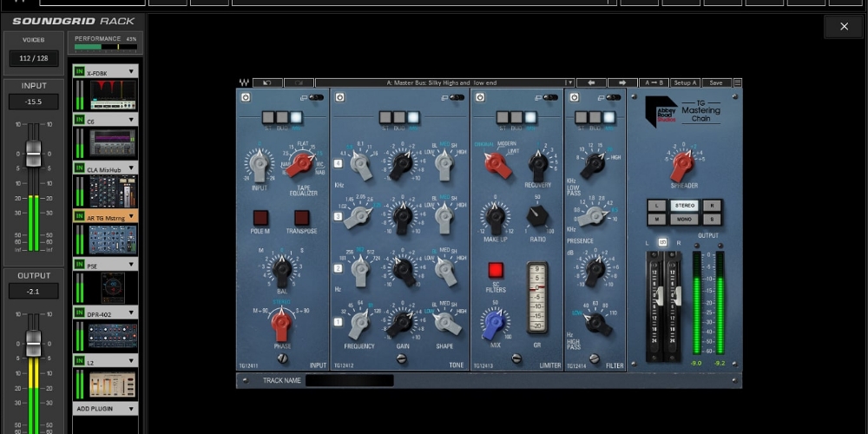Click the BAL balance knob
Screen dimensions: 868x434
(x=282, y=270)
